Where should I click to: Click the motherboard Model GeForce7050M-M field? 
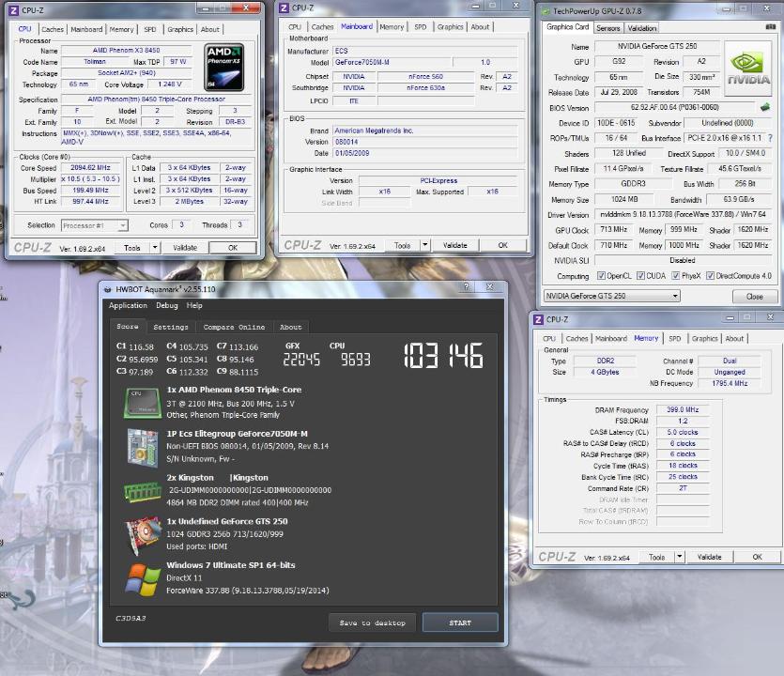[392, 62]
